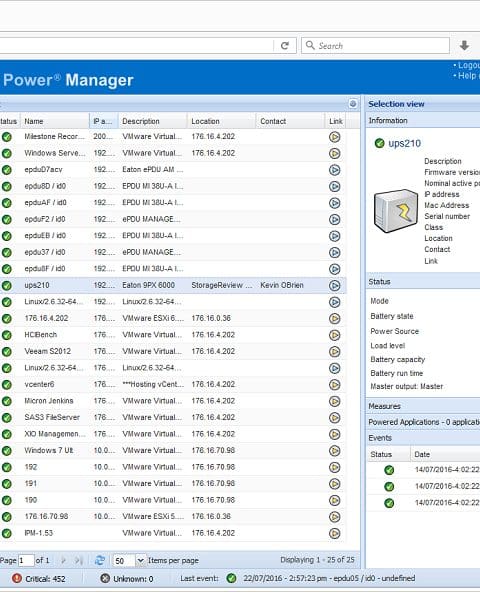Click the Selection view panel title
Screen dimensions: 480x592
(x=396, y=104)
